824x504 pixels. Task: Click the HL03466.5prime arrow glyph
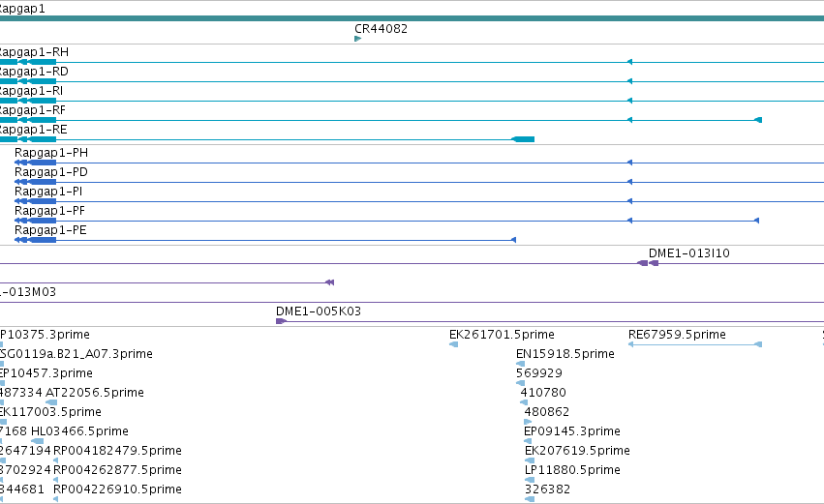click(x=38, y=441)
